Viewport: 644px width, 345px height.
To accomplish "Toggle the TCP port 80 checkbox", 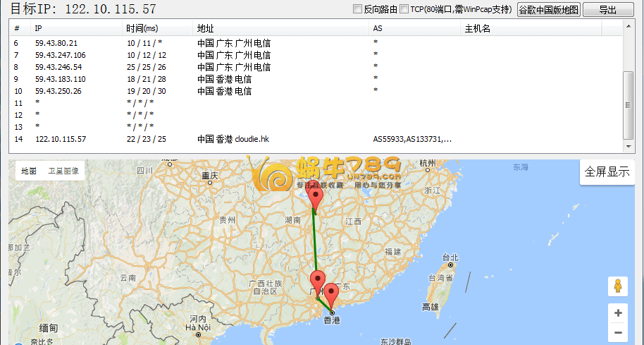I will (x=404, y=10).
